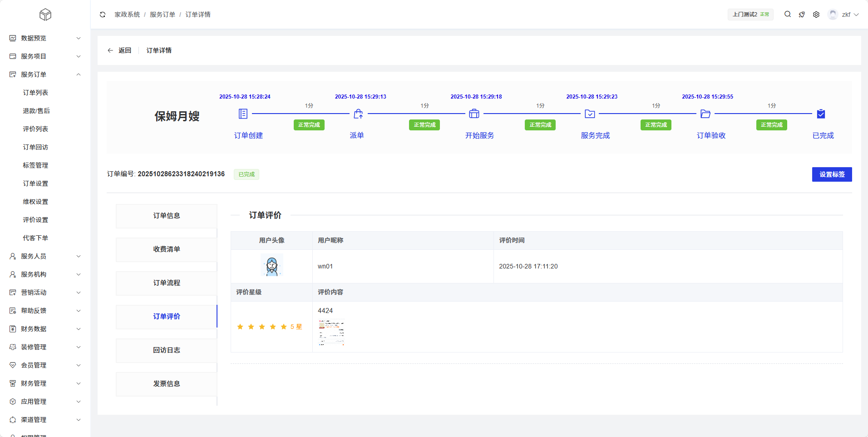Open the zkf user dropdown
The width and height of the screenshot is (868, 437).
pyautogui.click(x=843, y=15)
